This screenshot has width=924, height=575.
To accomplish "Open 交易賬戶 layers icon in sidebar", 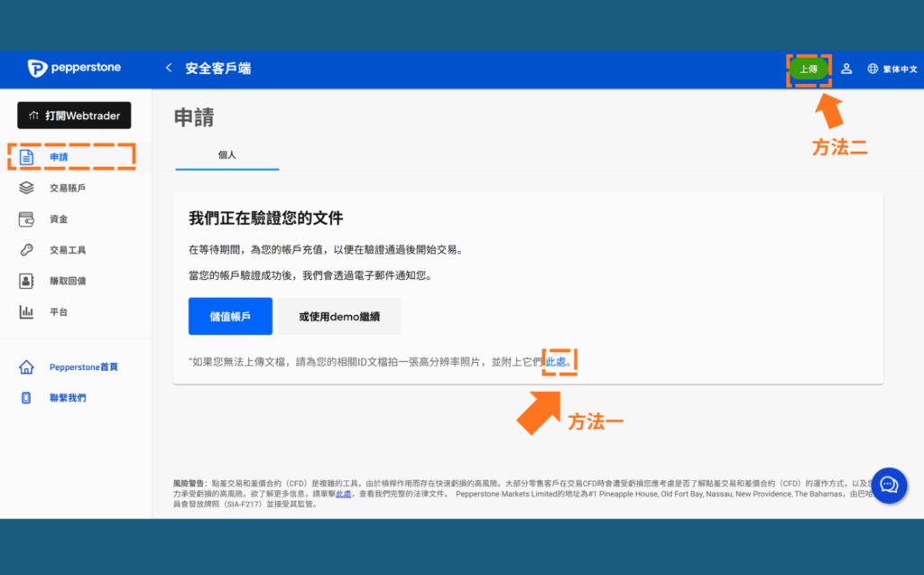I will click(x=27, y=188).
